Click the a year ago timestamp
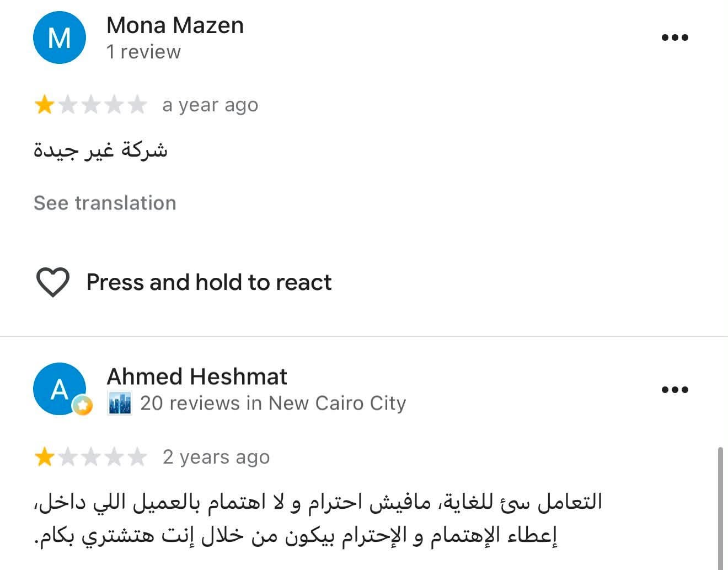Screen dimensions: 728x570 click(210, 105)
